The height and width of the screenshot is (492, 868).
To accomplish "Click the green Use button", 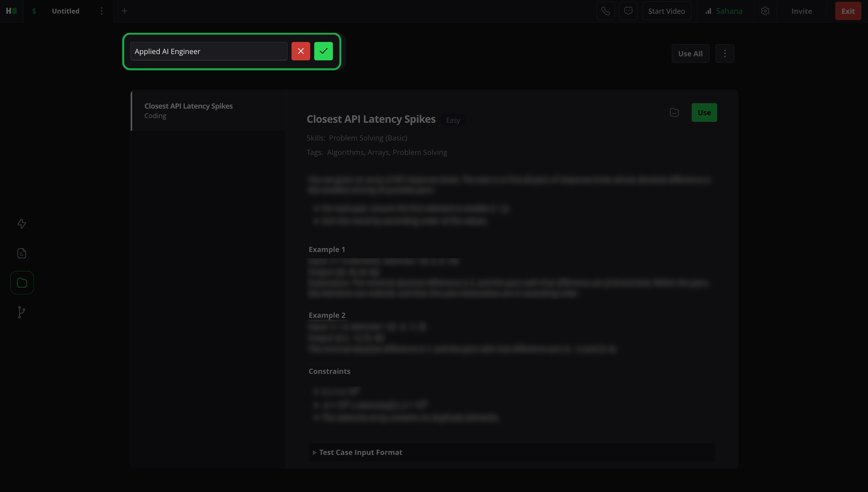I will (x=704, y=113).
